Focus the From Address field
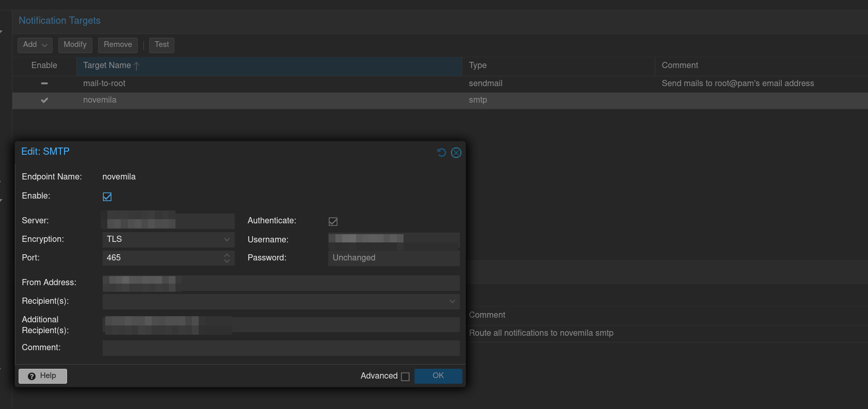 coord(281,283)
